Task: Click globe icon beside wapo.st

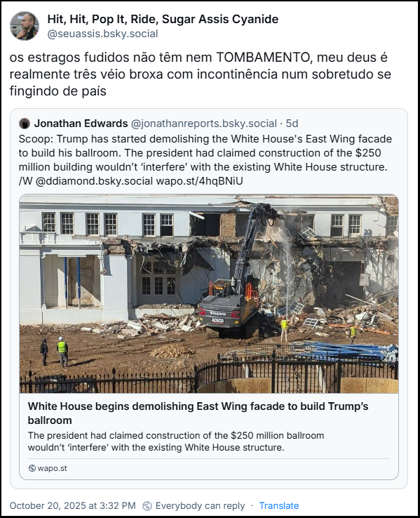Action: coord(32,468)
